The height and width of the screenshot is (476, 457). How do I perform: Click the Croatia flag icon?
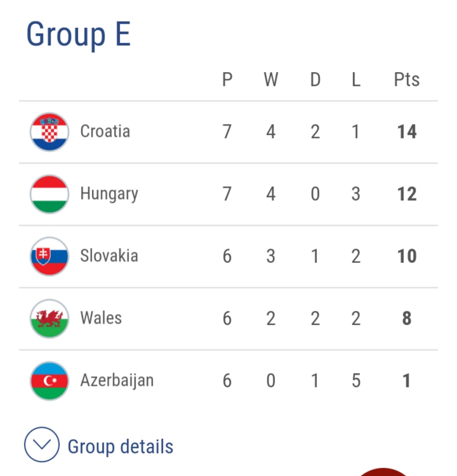[x=50, y=132]
